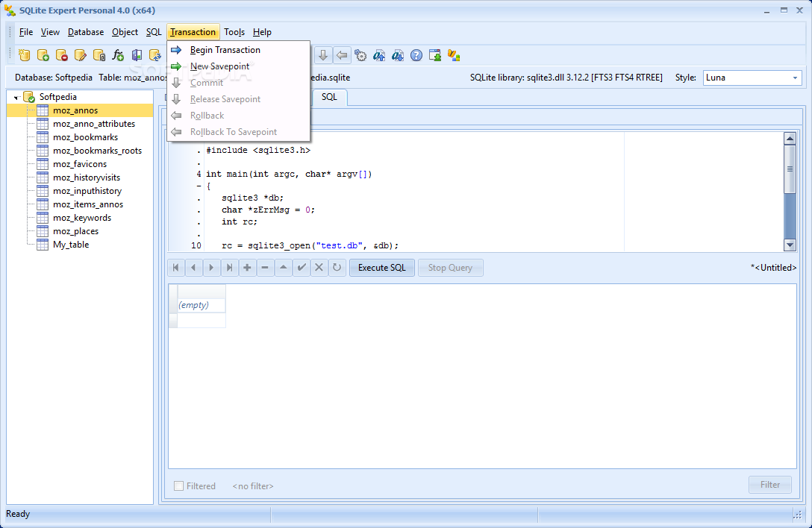Close the open Transaction menu
Screen dimensions: 812x528
coord(193,32)
